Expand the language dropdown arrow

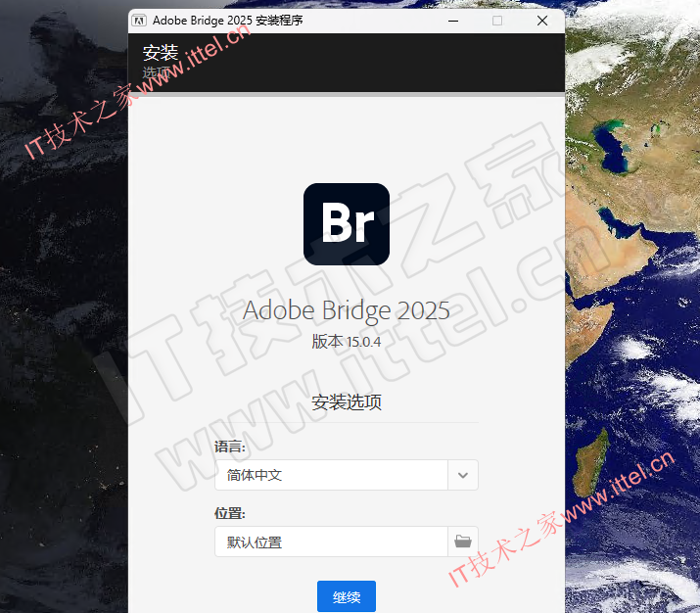coord(463,475)
